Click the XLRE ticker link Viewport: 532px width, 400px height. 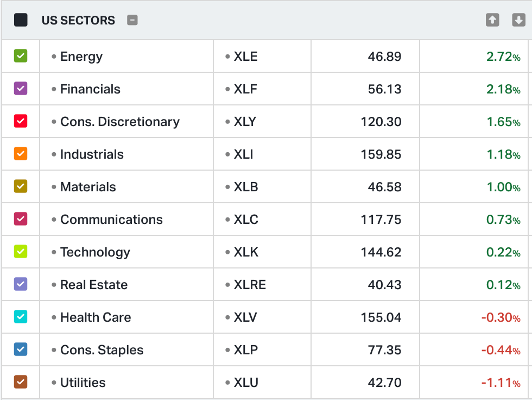(250, 285)
